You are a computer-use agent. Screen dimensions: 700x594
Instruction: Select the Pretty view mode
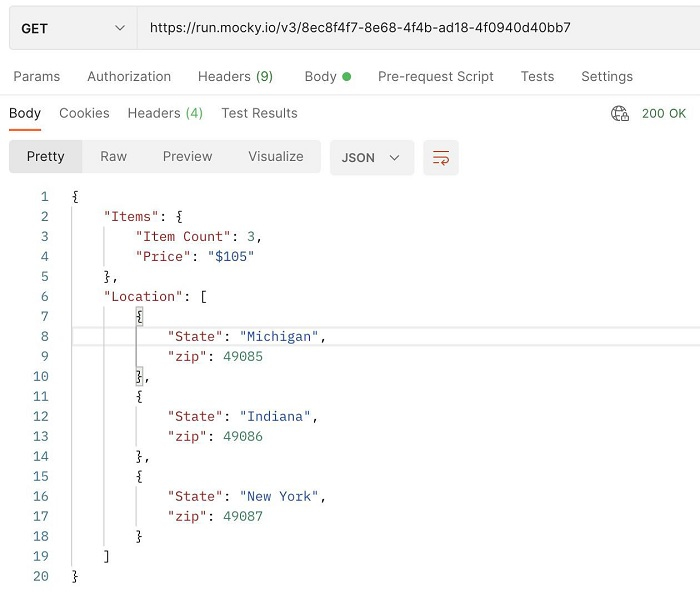[46, 157]
